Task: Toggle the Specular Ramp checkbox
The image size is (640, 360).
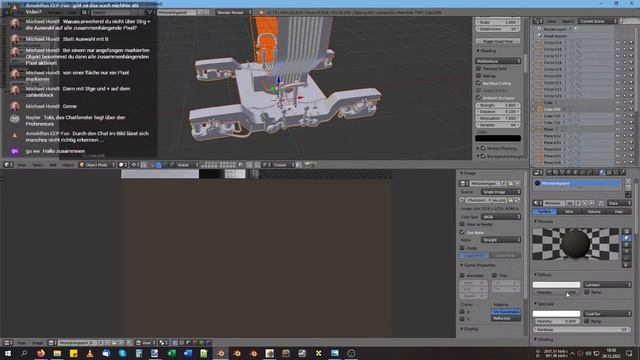Action: pyautogui.click(x=587, y=321)
